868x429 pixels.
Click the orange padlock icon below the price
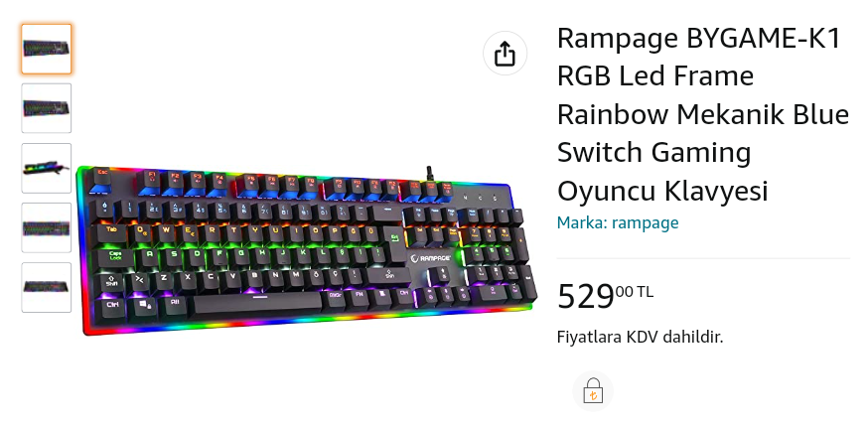[x=593, y=391]
